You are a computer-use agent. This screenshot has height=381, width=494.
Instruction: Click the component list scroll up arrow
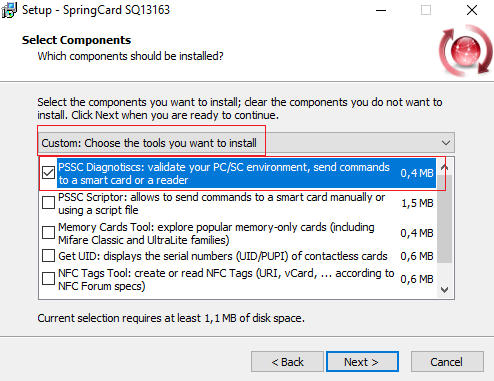click(x=444, y=167)
